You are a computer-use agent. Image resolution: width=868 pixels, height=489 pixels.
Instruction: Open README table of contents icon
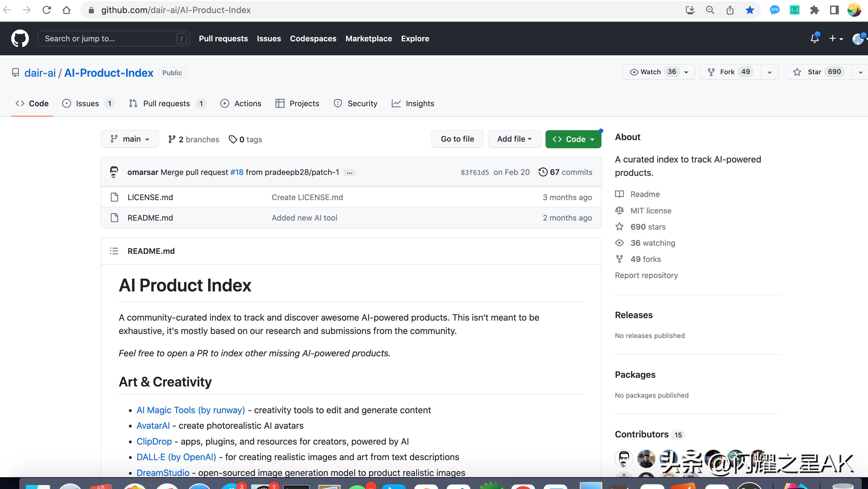click(x=114, y=251)
